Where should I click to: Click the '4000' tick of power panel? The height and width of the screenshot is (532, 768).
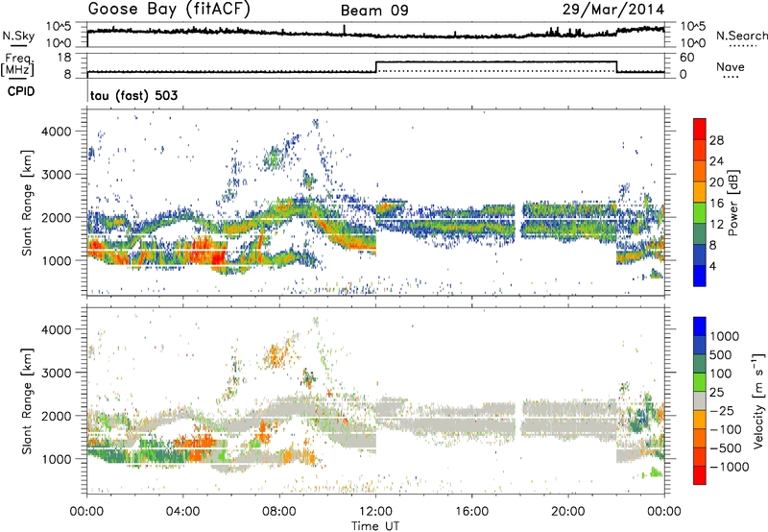click(x=57, y=131)
